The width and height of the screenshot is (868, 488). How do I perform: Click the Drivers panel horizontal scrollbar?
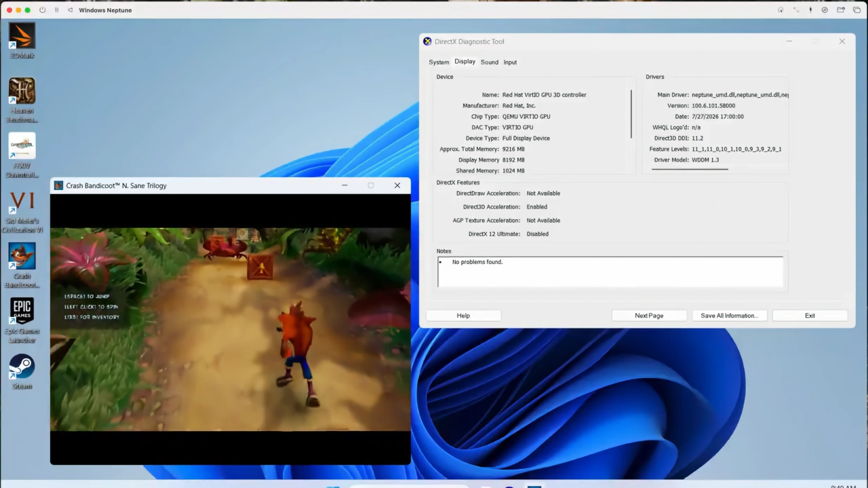[690, 169]
